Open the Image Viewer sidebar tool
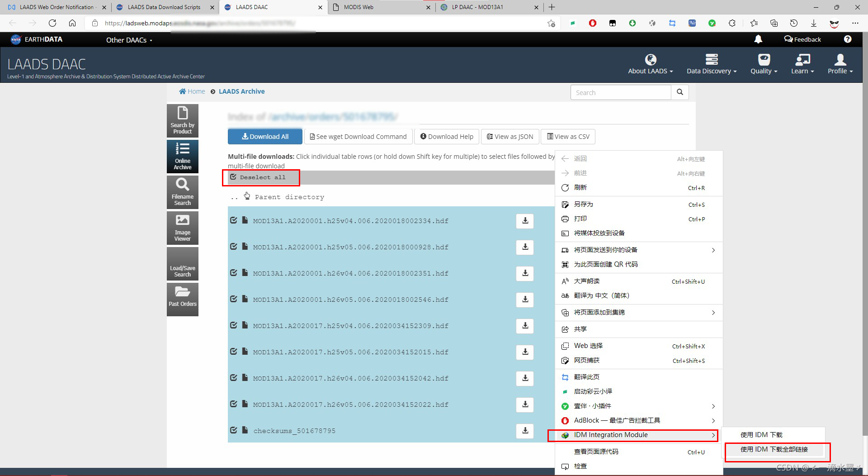 183,228
